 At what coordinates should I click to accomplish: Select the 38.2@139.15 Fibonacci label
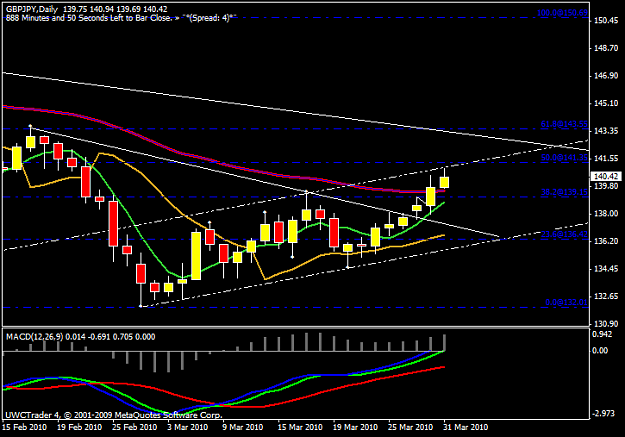click(x=564, y=192)
